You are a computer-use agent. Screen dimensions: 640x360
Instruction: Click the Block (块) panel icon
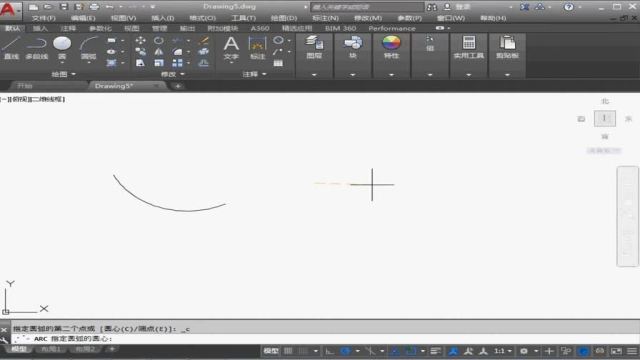pyautogui.click(x=353, y=47)
